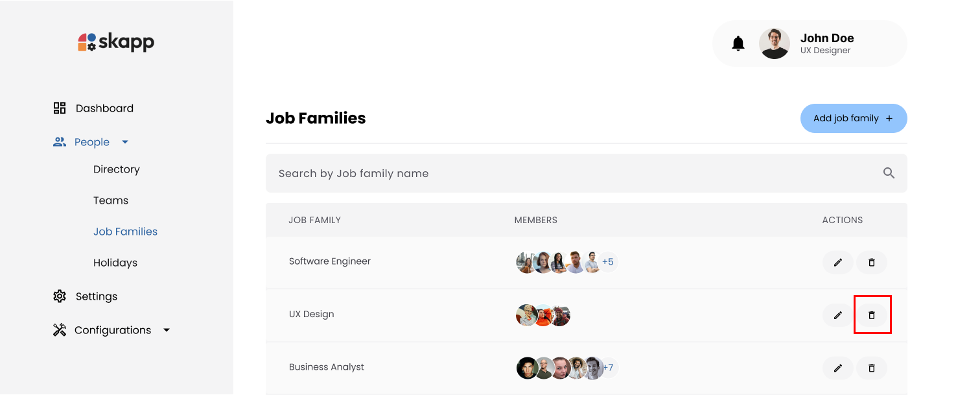980x395 pixels.
Task: Switch to the Teams section
Action: click(x=111, y=200)
